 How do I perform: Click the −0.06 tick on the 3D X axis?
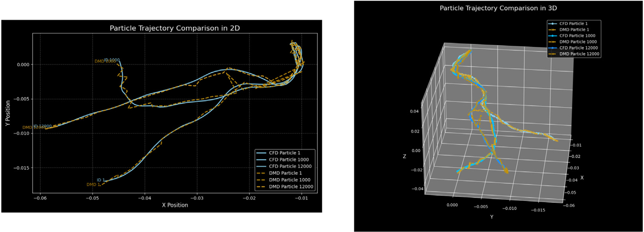(x=569, y=206)
